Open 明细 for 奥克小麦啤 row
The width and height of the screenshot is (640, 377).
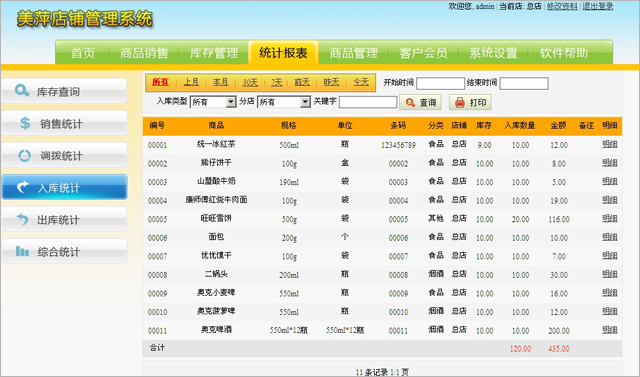click(x=609, y=293)
